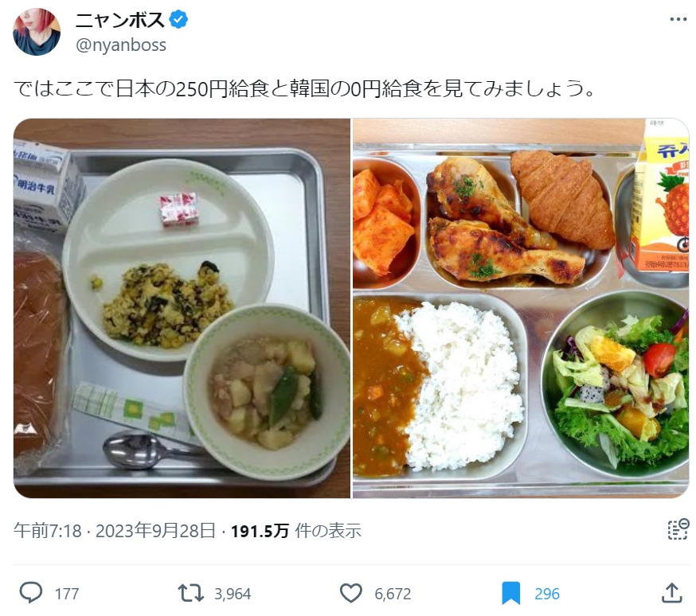
Task: Click the 3,964 reposts count
Action: [x=233, y=594]
